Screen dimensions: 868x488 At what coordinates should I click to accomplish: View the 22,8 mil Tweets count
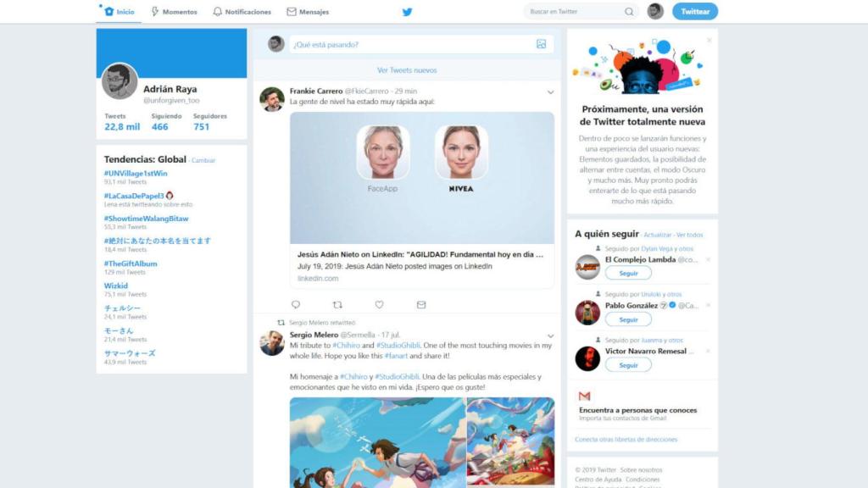click(x=122, y=122)
